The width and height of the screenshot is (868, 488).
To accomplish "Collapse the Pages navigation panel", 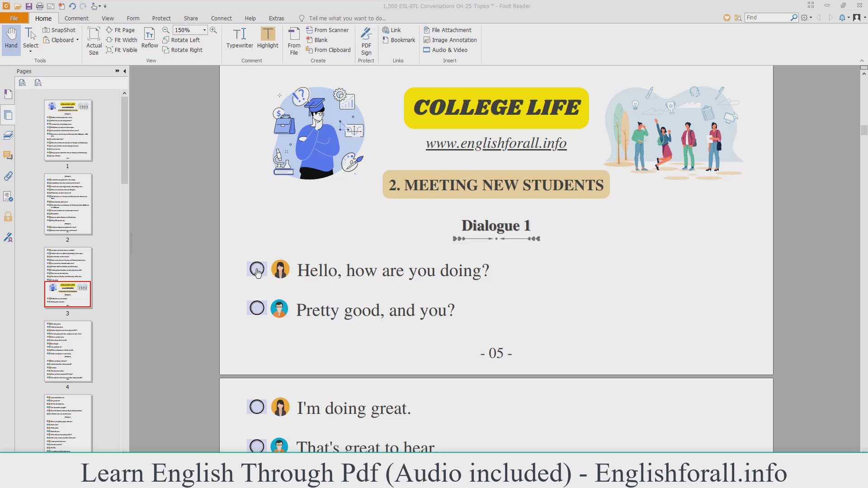I will pos(125,71).
